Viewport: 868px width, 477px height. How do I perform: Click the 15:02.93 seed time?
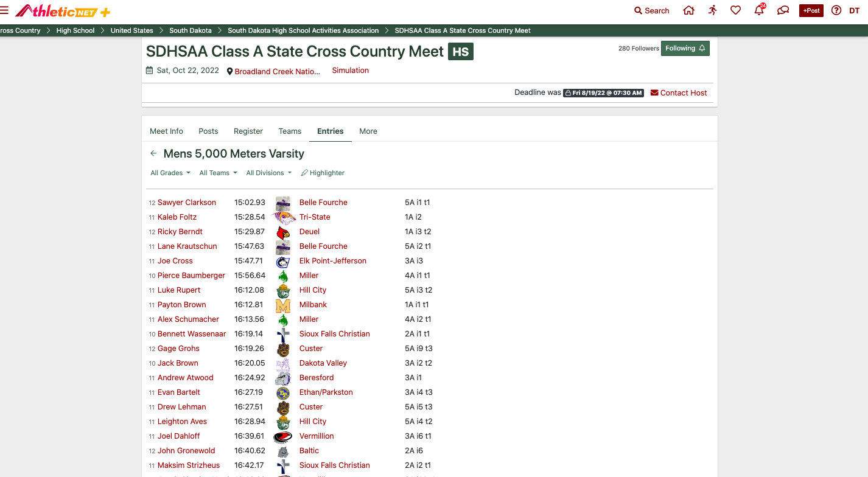[250, 203]
